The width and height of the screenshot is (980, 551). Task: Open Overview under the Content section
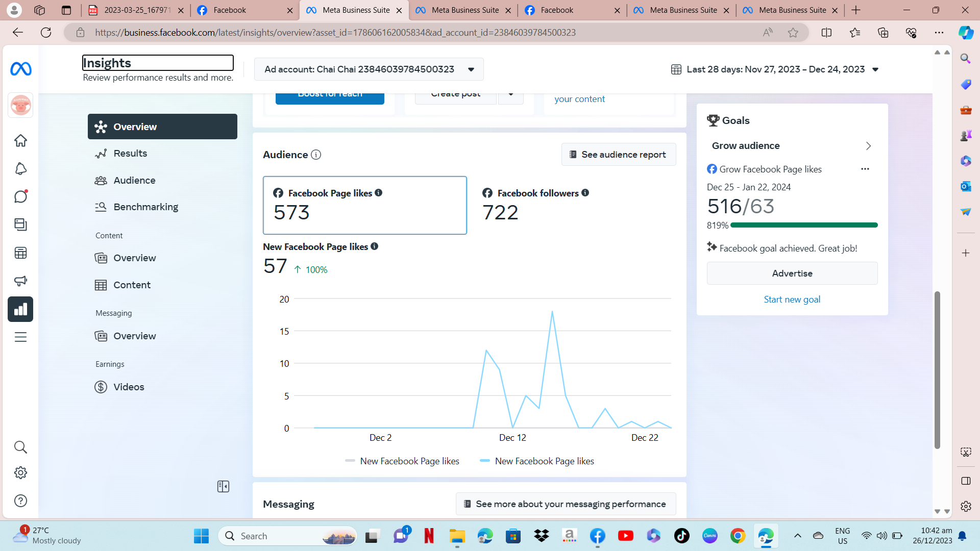click(x=162, y=258)
